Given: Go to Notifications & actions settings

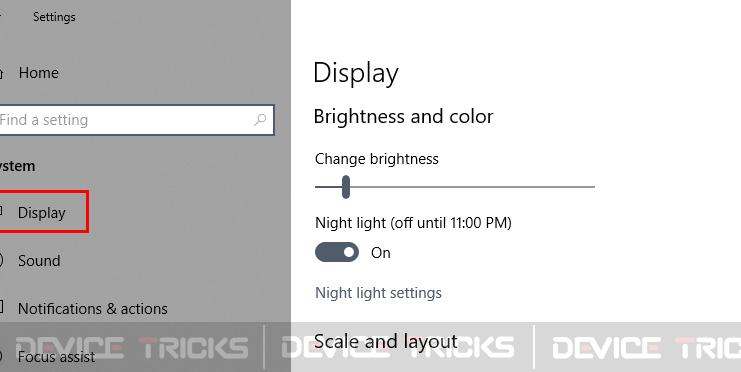Looking at the screenshot, I should point(93,309).
